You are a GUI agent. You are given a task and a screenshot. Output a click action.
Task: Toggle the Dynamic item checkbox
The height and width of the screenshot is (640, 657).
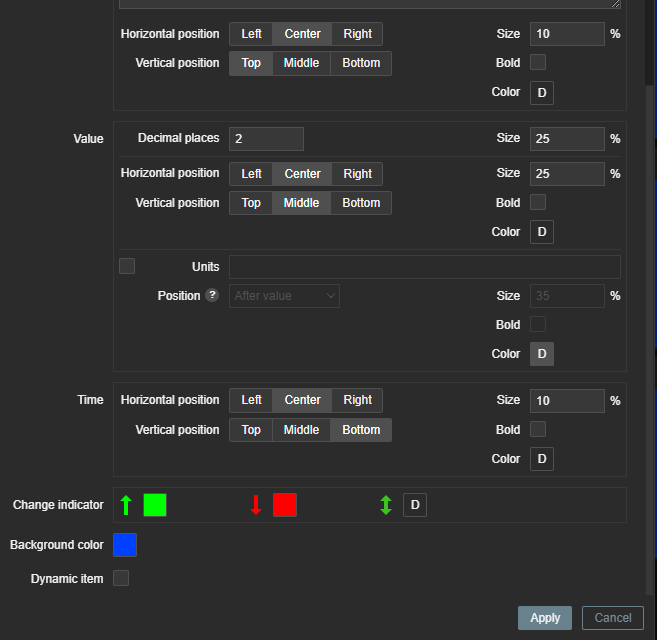(x=121, y=578)
